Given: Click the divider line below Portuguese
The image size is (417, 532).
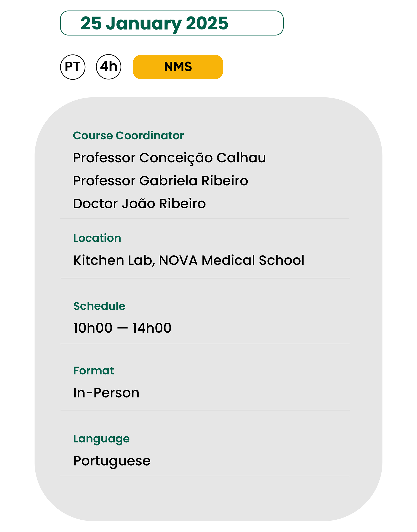Looking at the screenshot, I should [x=205, y=476].
